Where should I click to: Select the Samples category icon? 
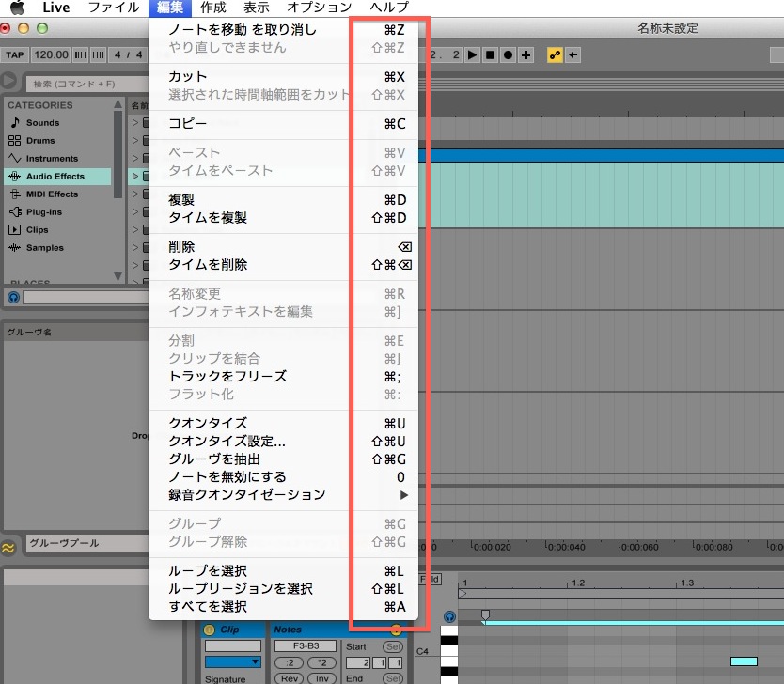(x=14, y=247)
